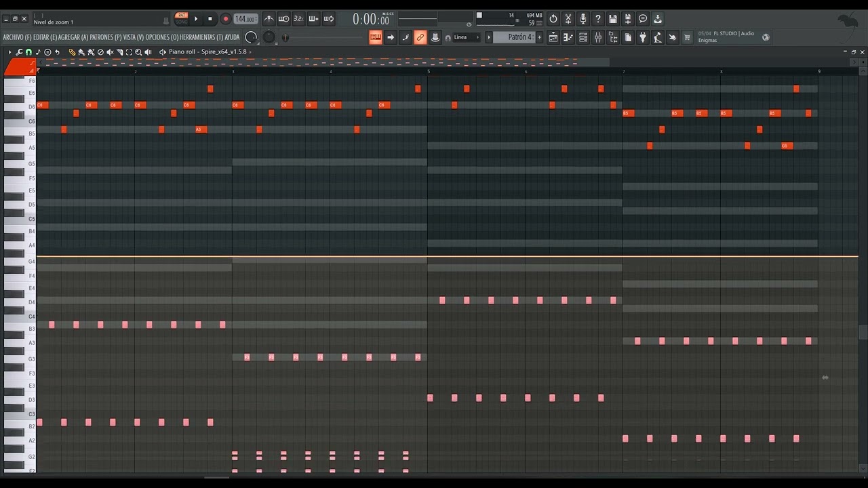868x488 pixels.
Task: Open the piano roll main menu arrow
Action: tap(9, 52)
